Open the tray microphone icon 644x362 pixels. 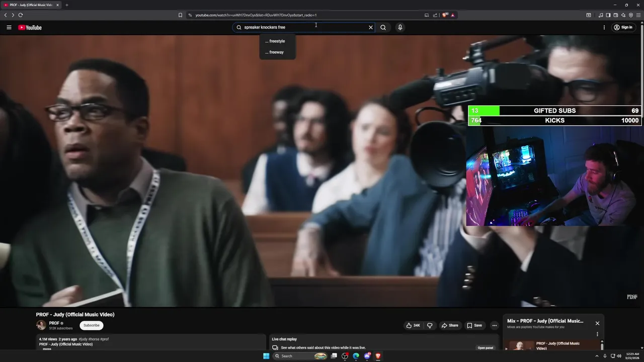tap(605, 356)
